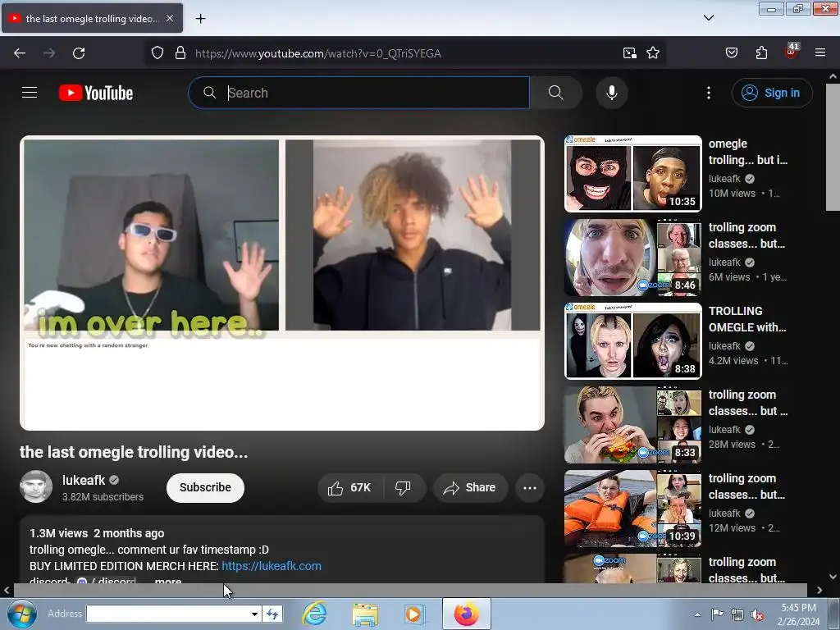The height and width of the screenshot is (630, 840).
Task: Open 'TROLLING OMEGLE with...' video title
Action: (747, 319)
